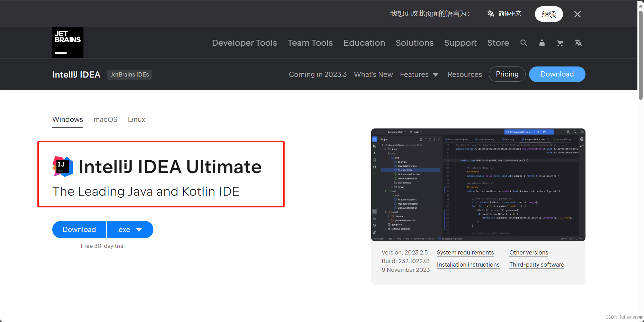Image resolution: width=644 pixels, height=322 pixels.
Task: Open the Solutions menu
Action: (415, 43)
